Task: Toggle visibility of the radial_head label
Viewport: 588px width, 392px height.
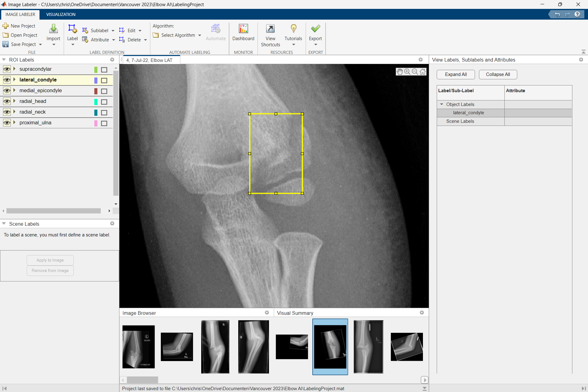Action: point(7,101)
